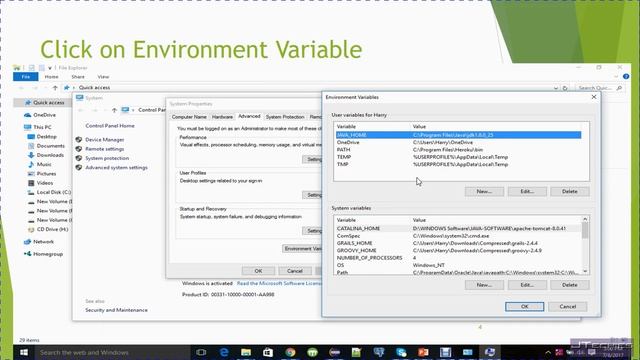
Task: Open the Home ribbon tab
Action: 51,77
